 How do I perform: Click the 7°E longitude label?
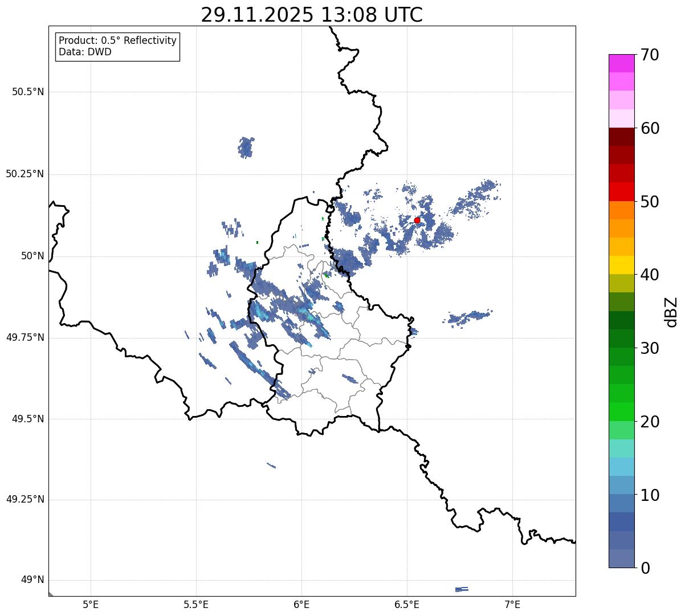pos(512,604)
